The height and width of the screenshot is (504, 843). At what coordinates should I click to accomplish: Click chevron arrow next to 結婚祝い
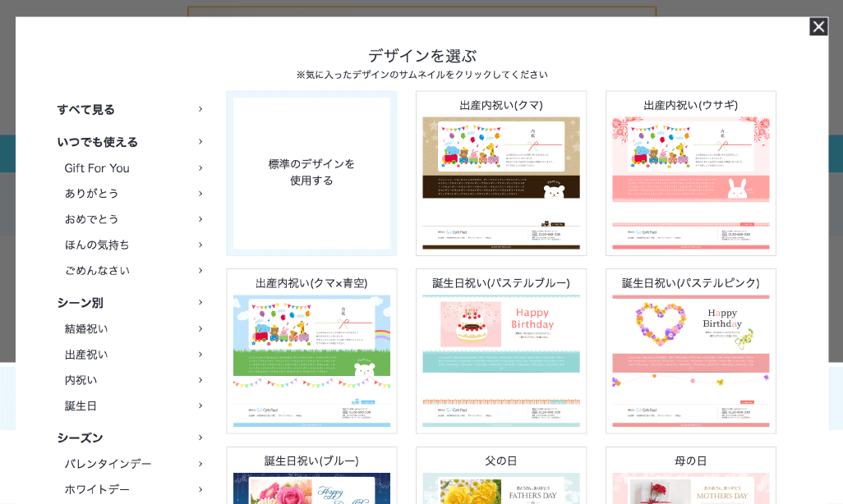click(x=200, y=328)
